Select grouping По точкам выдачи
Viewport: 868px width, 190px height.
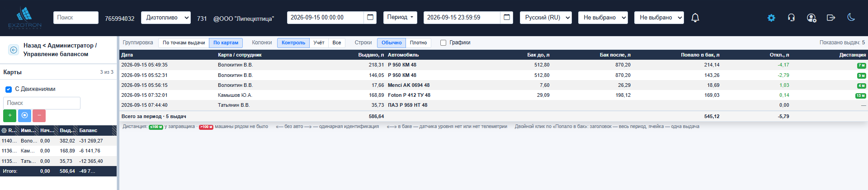[x=184, y=43]
